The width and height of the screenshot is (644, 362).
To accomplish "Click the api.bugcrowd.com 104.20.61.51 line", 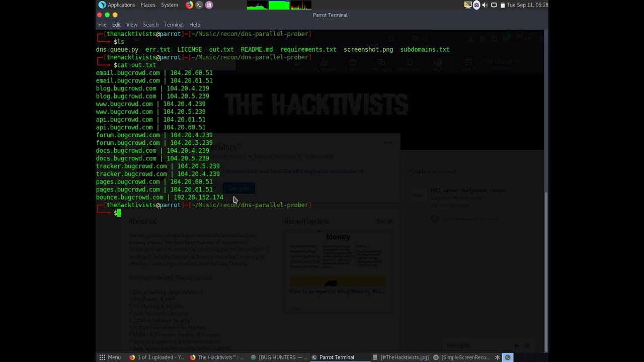I will 151,120.
